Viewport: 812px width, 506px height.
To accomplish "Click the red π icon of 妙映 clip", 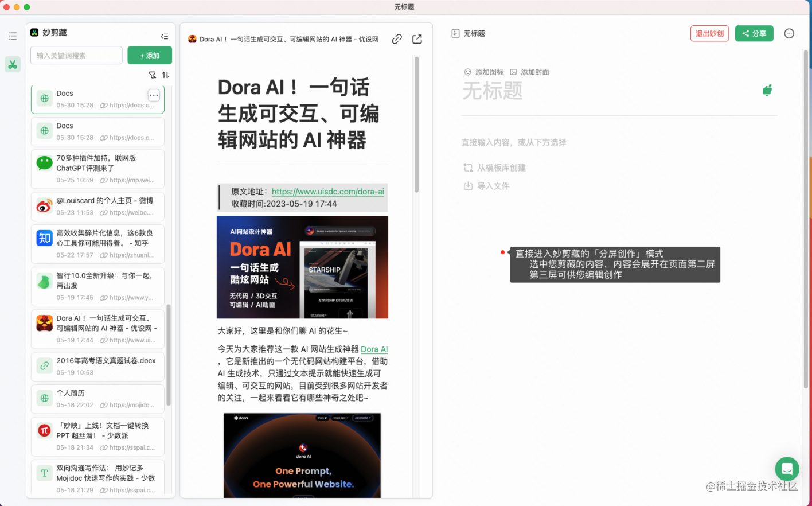I will [x=45, y=430].
